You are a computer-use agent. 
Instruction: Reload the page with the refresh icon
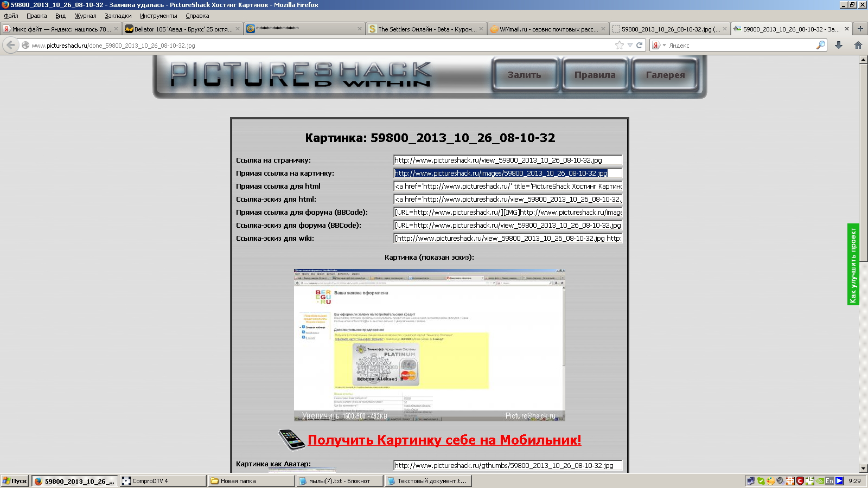(x=639, y=45)
